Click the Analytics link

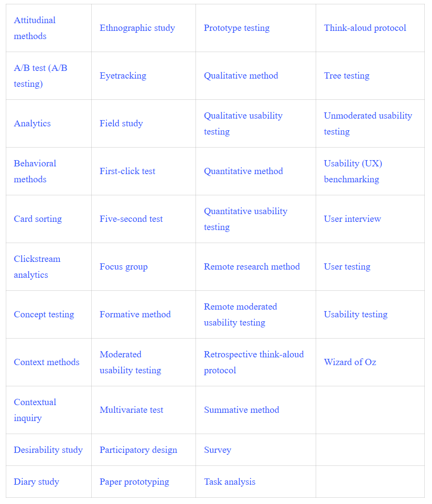click(x=32, y=123)
